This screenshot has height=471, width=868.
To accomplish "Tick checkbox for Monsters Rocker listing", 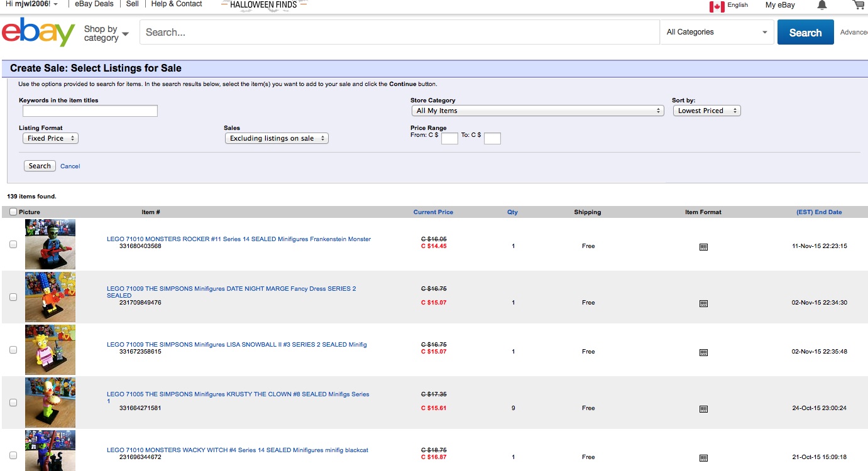I will pyautogui.click(x=13, y=245).
